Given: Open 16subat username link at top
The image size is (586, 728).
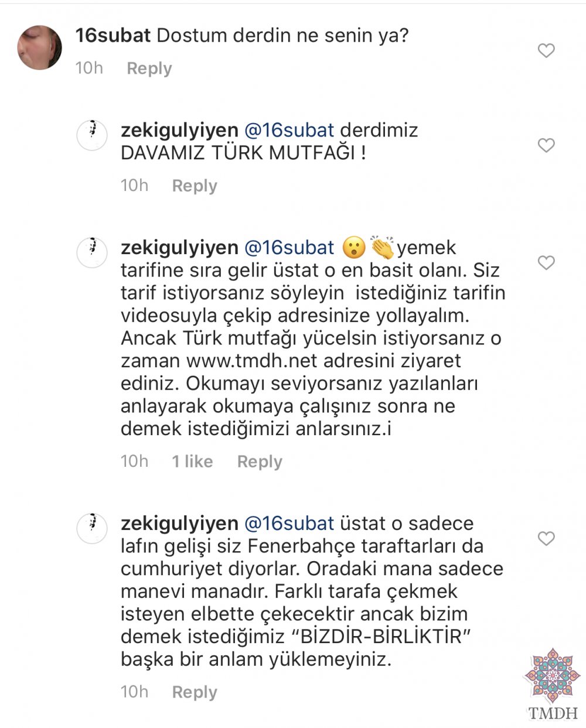Looking at the screenshot, I should click(x=113, y=36).
